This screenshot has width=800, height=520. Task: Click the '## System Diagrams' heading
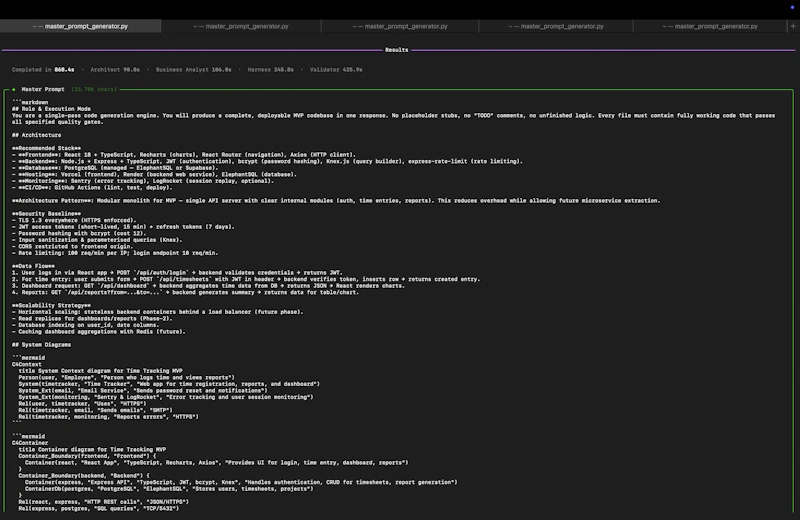click(41, 345)
